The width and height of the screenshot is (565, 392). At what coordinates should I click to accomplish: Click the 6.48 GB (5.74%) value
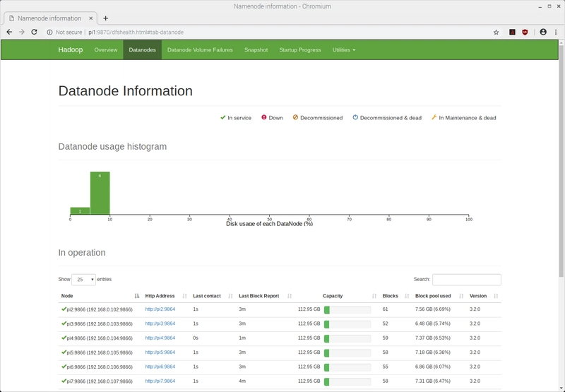tap(432, 323)
